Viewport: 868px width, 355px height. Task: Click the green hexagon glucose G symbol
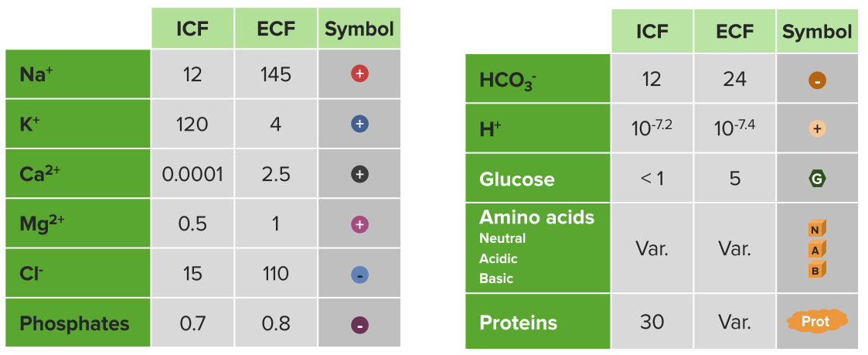point(817,179)
